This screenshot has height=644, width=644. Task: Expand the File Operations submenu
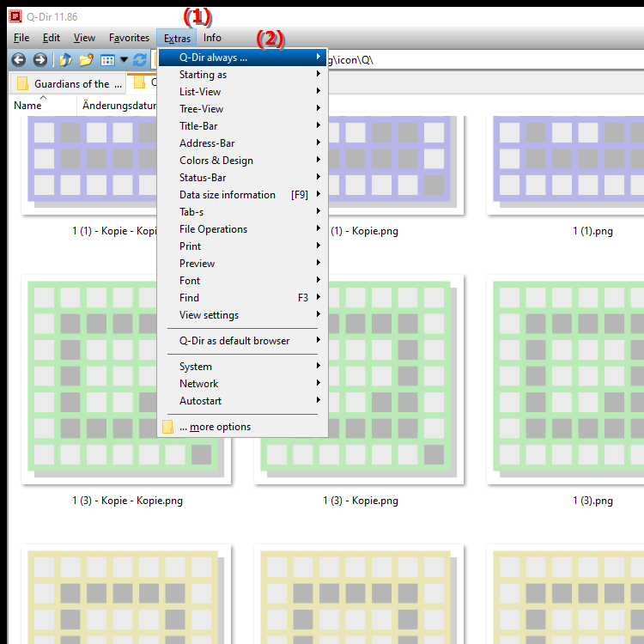click(x=242, y=229)
